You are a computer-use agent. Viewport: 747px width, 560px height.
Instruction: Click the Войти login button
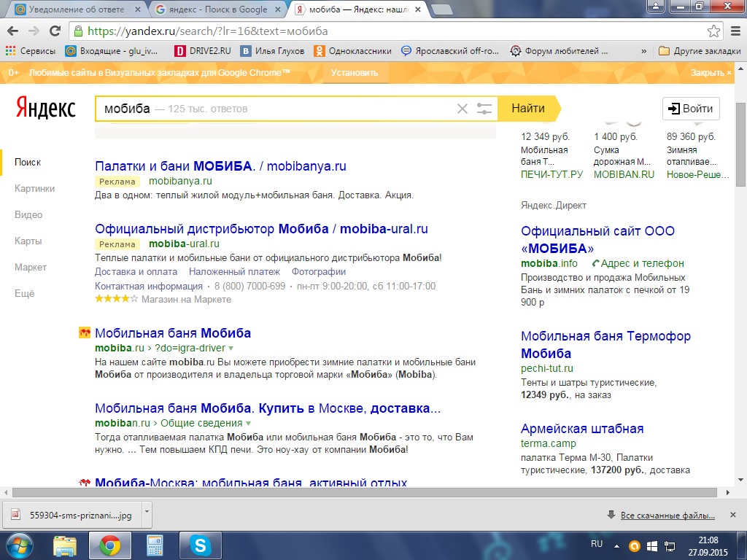(691, 109)
